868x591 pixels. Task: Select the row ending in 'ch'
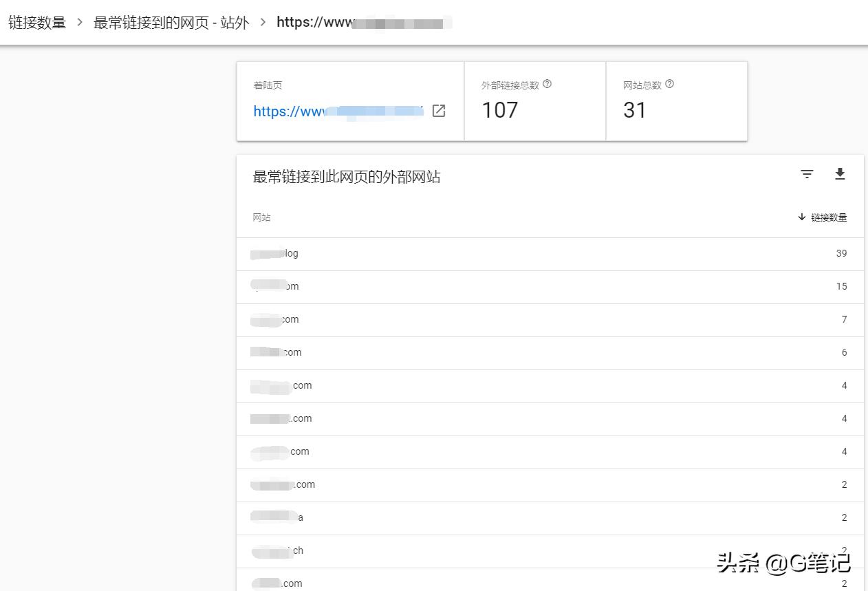click(x=550, y=551)
